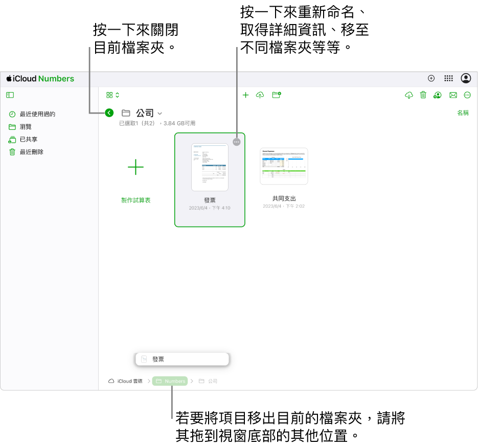The image size is (478, 448).
Task: Open the more button on 發票 file
Action: [237, 142]
